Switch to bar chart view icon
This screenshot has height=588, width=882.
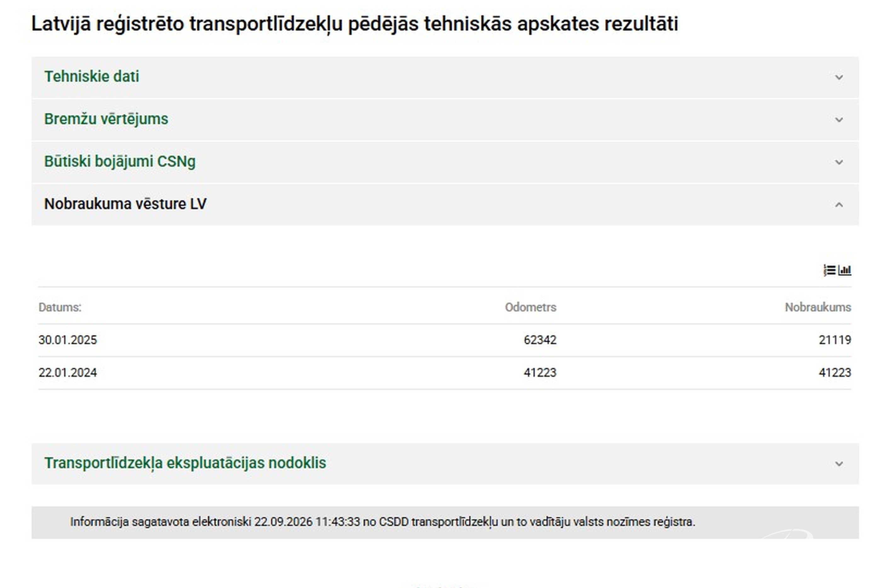tap(845, 270)
